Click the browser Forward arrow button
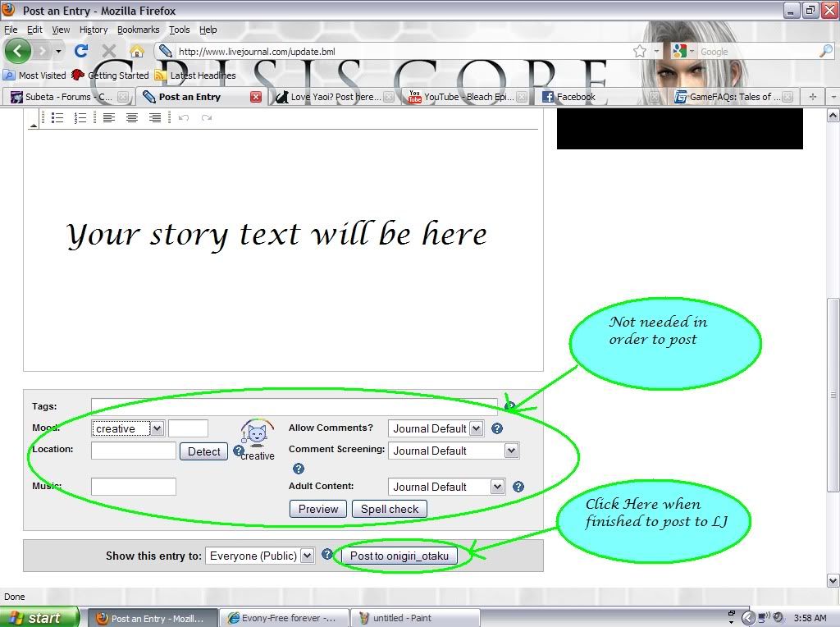The image size is (840, 627). click(43, 52)
